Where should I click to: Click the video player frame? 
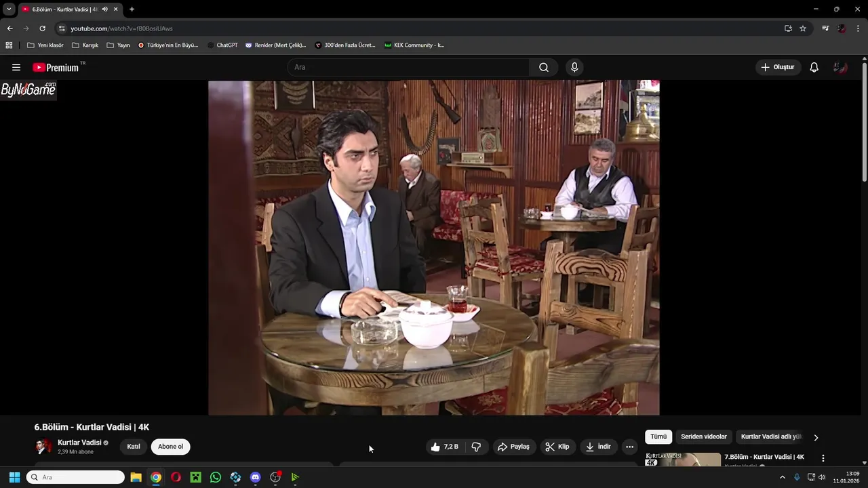pos(433,247)
